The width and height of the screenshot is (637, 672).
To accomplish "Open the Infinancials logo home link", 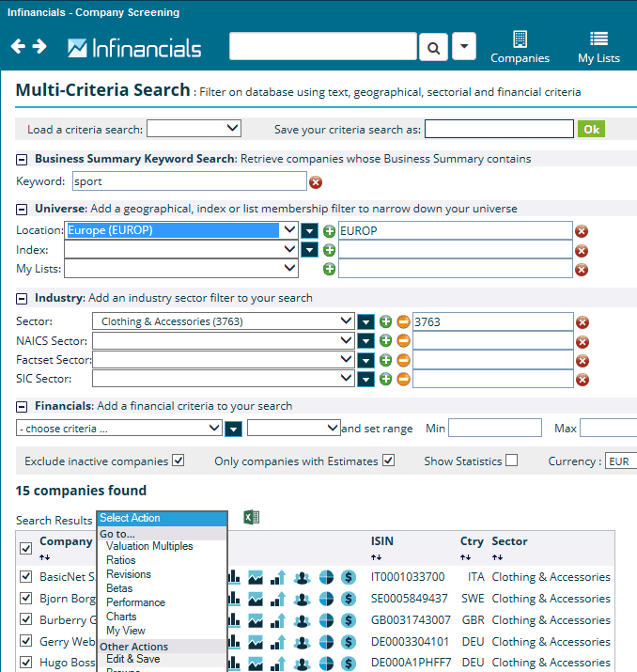I will click(x=134, y=48).
